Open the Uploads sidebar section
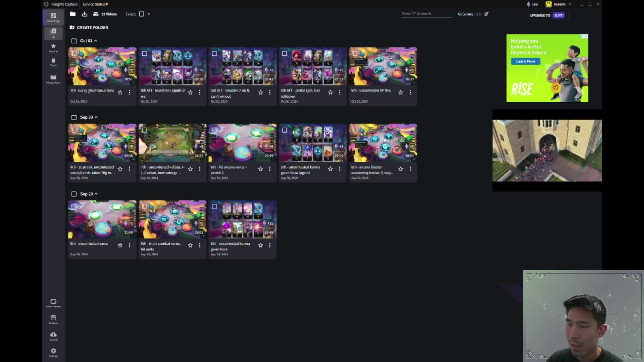The width and height of the screenshot is (644, 362). 53,336
